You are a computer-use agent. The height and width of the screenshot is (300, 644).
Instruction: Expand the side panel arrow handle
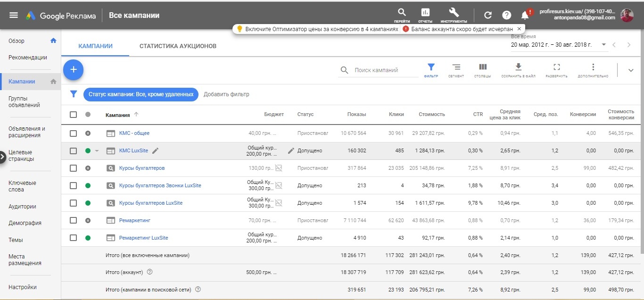coord(2,157)
